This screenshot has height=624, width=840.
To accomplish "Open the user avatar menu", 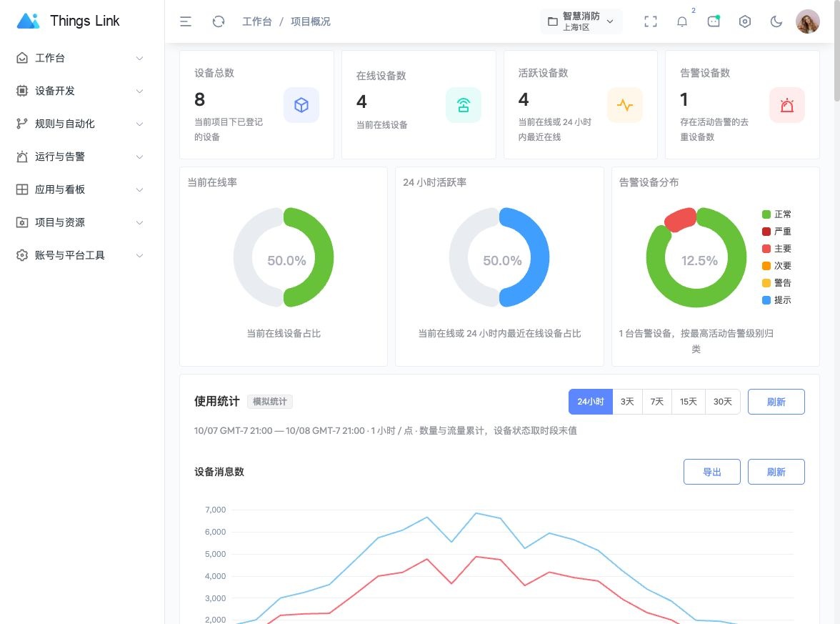I will 808,21.
